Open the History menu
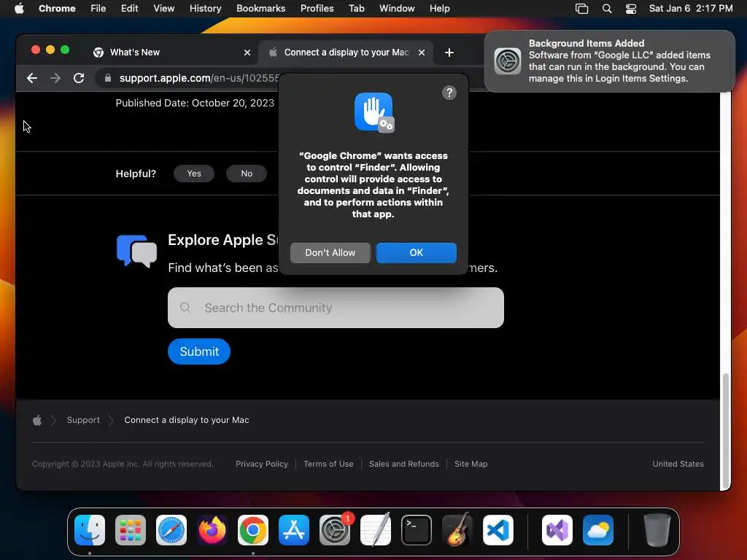Image resolution: width=747 pixels, height=560 pixels. pos(205,9)
